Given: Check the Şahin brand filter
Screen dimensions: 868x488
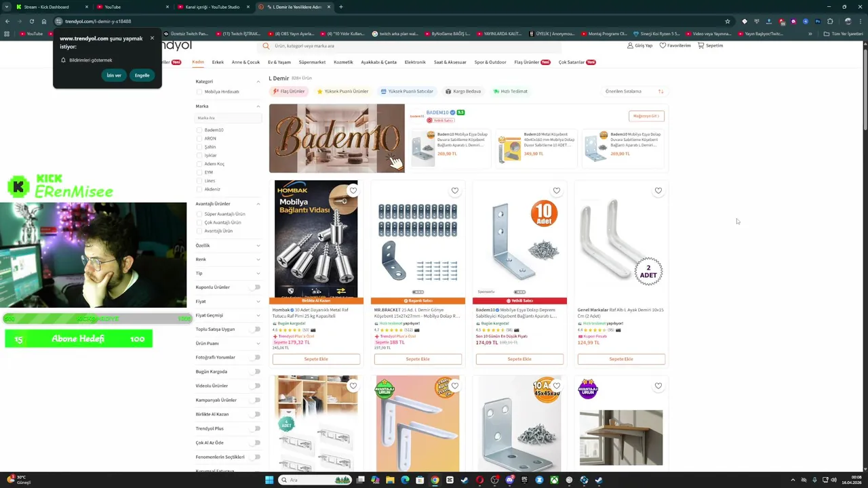Looking at the screenshot, I should coord(199,146).
